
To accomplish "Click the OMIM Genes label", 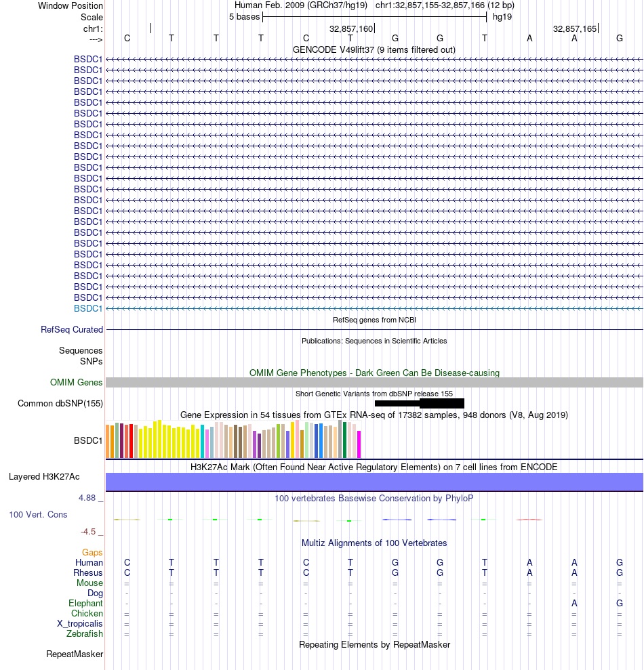I will [76, 383].
